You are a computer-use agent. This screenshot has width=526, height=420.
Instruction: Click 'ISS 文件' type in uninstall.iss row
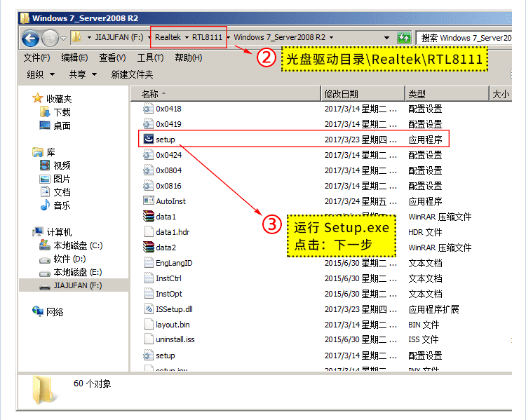[x=423, y=339]
